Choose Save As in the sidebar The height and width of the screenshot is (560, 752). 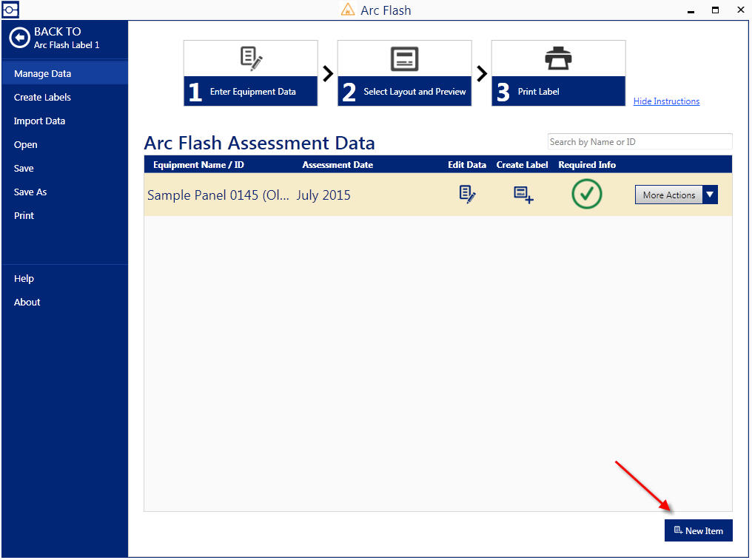click(30, 192)
